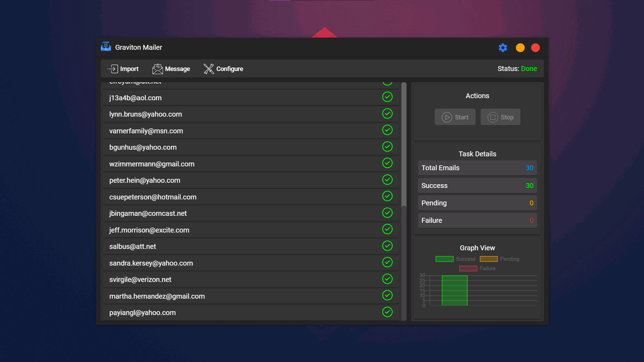Select the wzimmermann@gmail.com address
Image resolution: width=644 pixels, height=362 pixels.
[x=152, y=164]
